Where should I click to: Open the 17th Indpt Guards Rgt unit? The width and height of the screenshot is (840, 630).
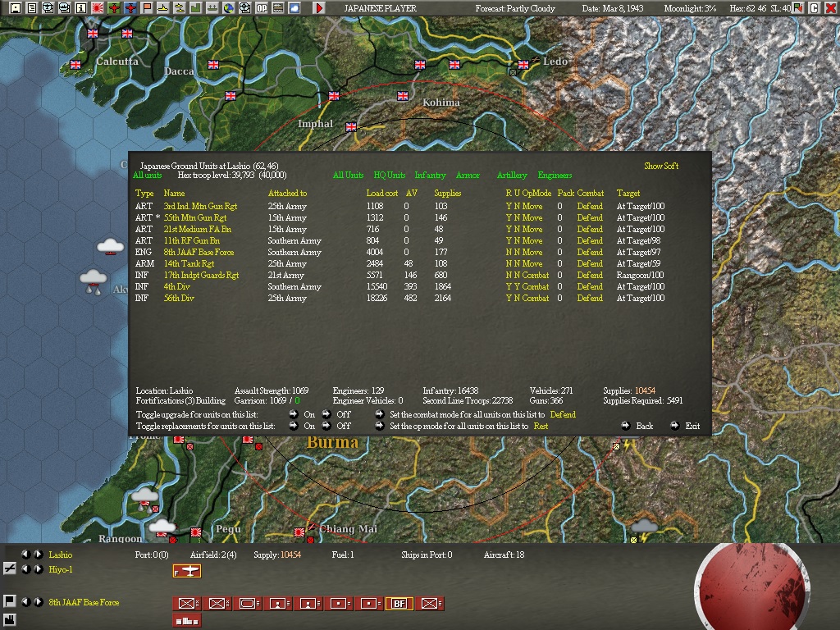(x=201, y=275)
